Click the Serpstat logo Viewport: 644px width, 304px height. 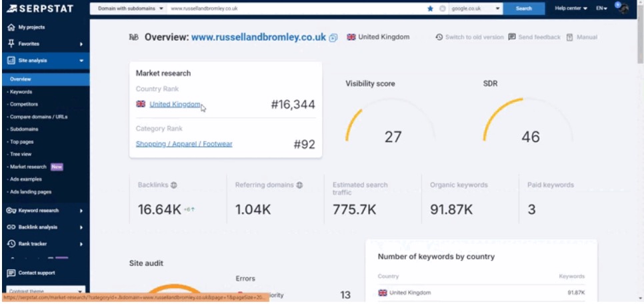40,8
